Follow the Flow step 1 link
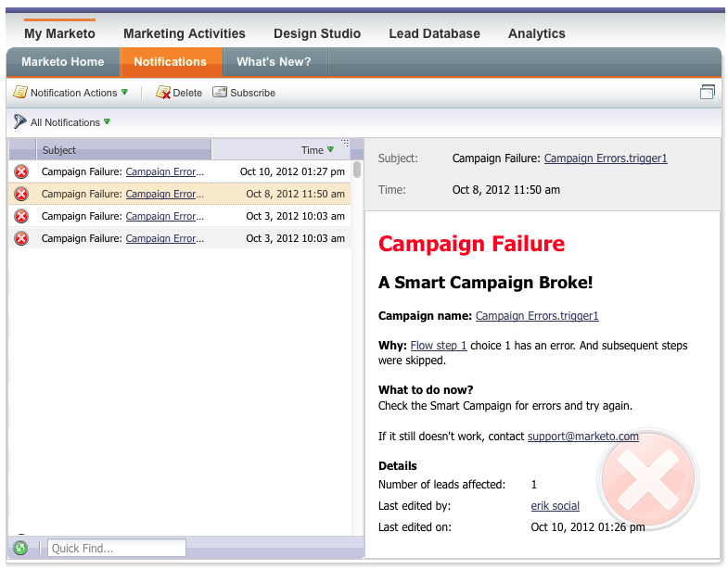This screenshot has width=728, height=570. [439, 346]
